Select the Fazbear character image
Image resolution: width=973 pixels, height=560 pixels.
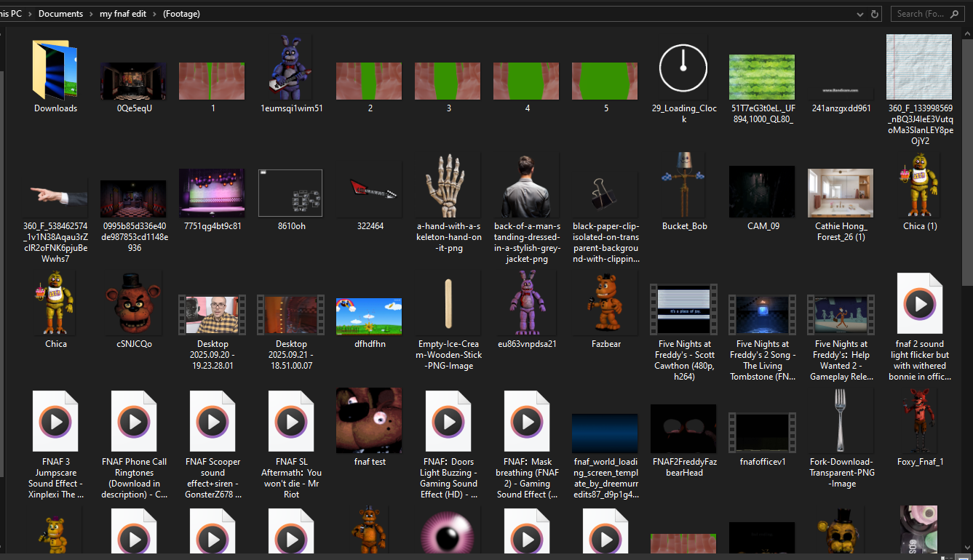point(605,304)
